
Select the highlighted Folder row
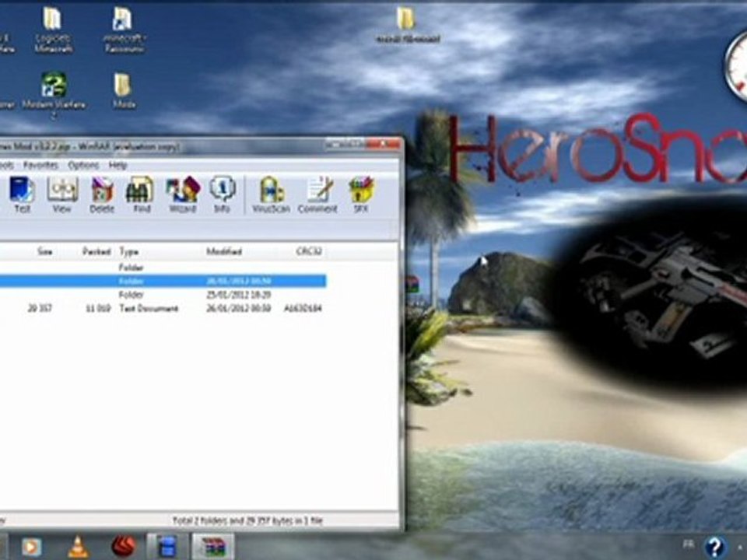click(x=163, y=281)
